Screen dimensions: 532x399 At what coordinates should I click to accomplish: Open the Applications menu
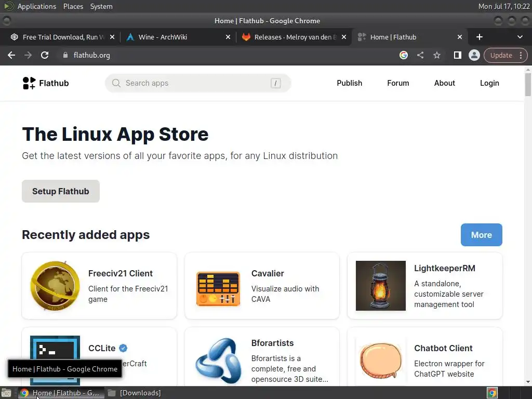(x=37, y=6)
